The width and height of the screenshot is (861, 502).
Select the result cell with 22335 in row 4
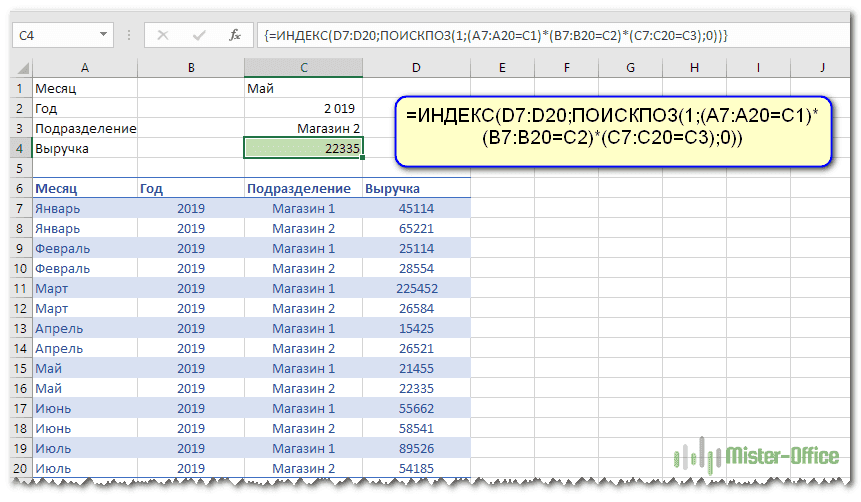(x=304, y=148)
